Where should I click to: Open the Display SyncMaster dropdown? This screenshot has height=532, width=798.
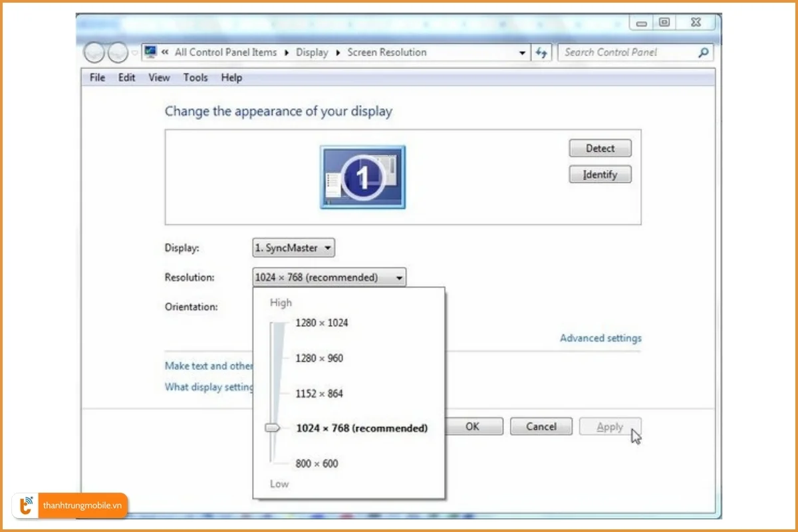(293, 248)
